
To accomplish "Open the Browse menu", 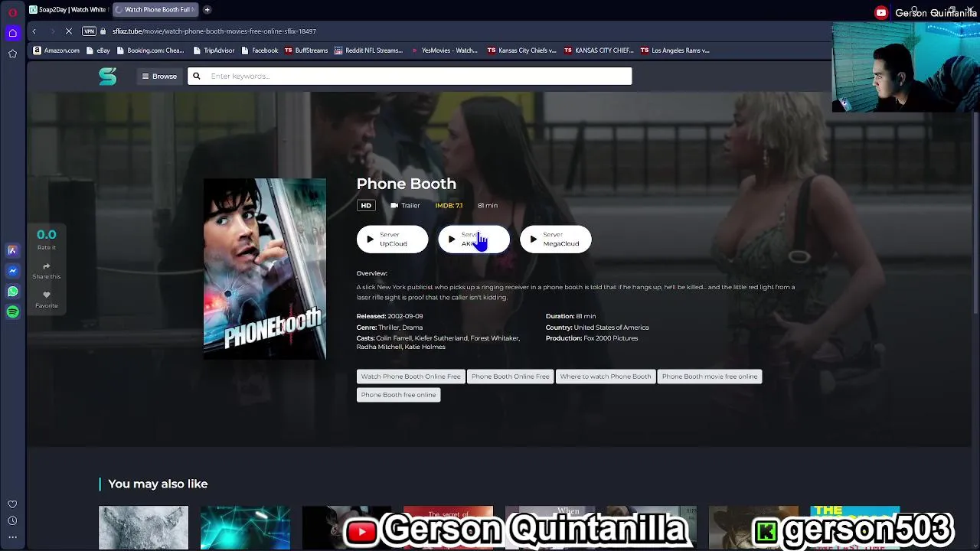I will pyautogui.click(x=159, y=76).
